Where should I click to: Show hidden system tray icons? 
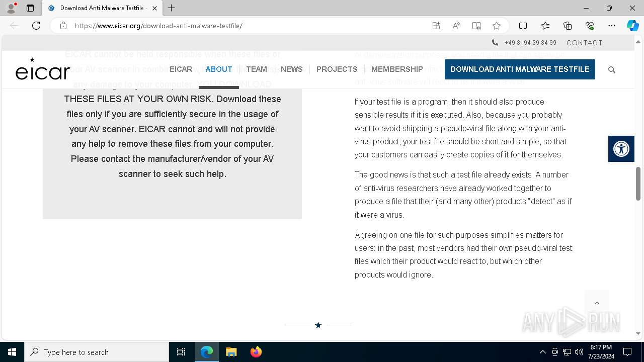(x=542, y=352)
